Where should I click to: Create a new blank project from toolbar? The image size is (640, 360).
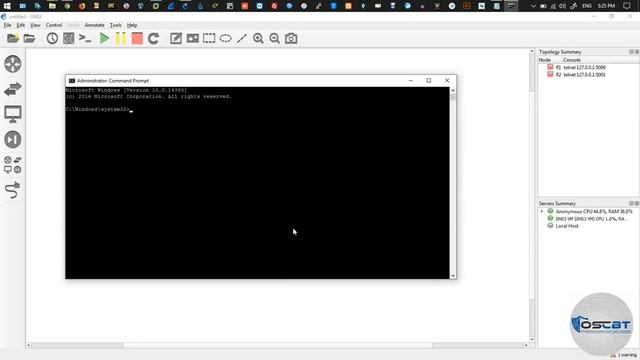click(x=13, y=38)
